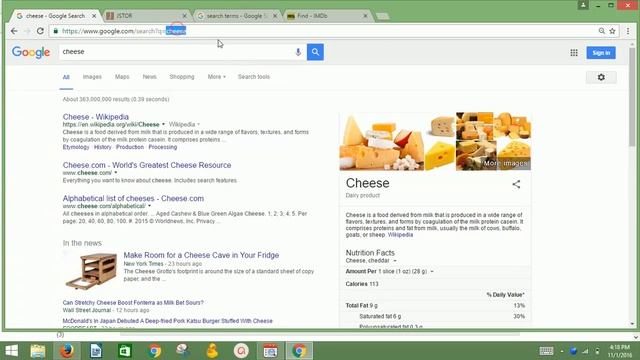Viewport: 640px width, 360px height.
Task: Bookmark this page with star icon
Action: (612, 31)
